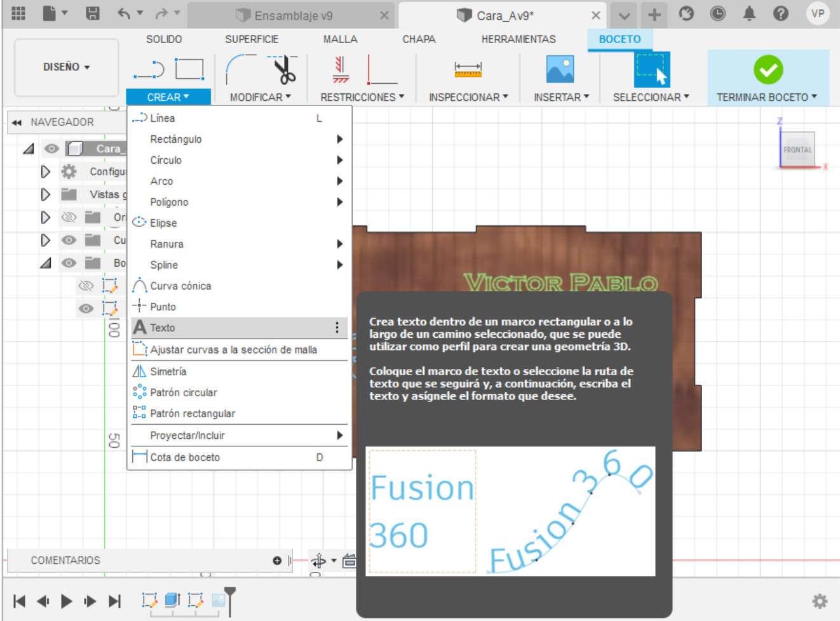The width and height of the screenshot is (840, 621).
Task: Open the VP user profile
Action: (818, 13)
